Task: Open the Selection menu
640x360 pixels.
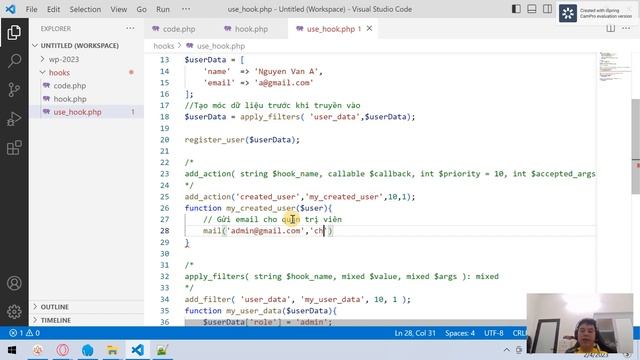Action: 85,9
